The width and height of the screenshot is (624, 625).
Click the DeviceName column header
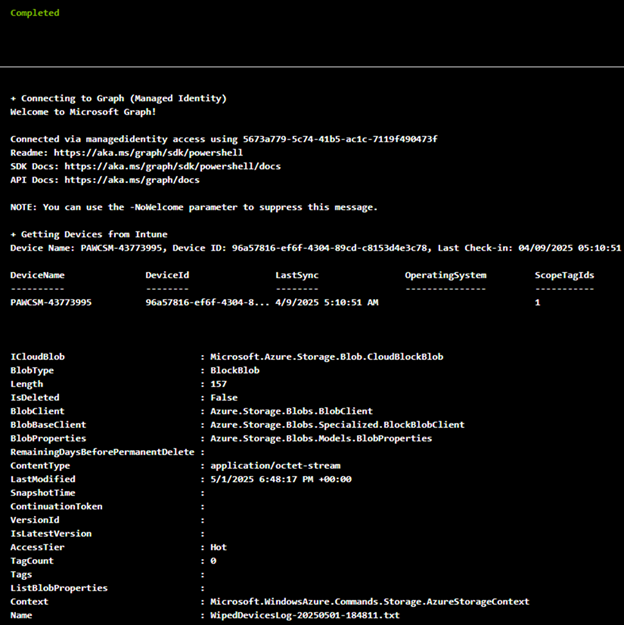[x=37, y=275]
